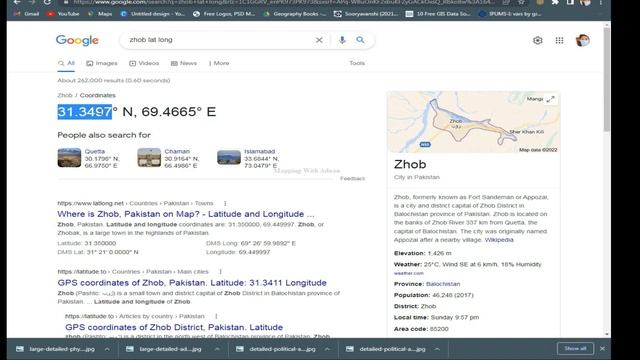The width and height of the screenshot is (640, 360).
Task: Open the Quetta coordinates link
Action: point(95,151)
